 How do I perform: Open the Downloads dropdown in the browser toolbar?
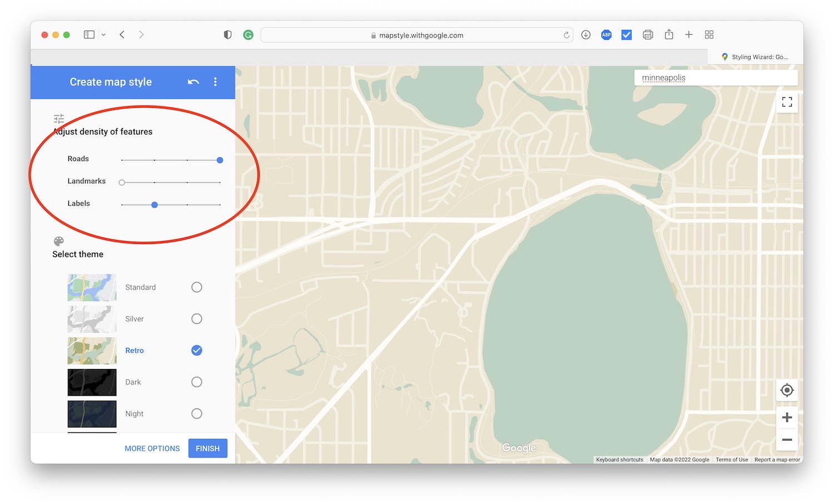[585, 34]
